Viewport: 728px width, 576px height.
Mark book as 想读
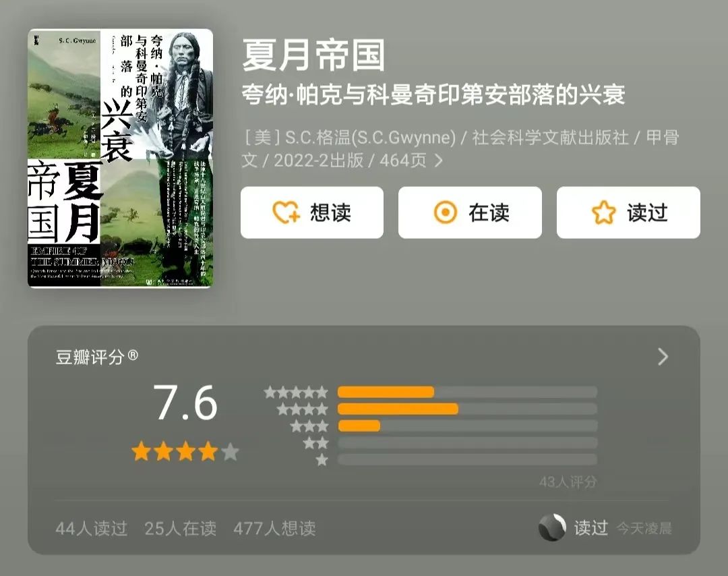coord(312,212)
